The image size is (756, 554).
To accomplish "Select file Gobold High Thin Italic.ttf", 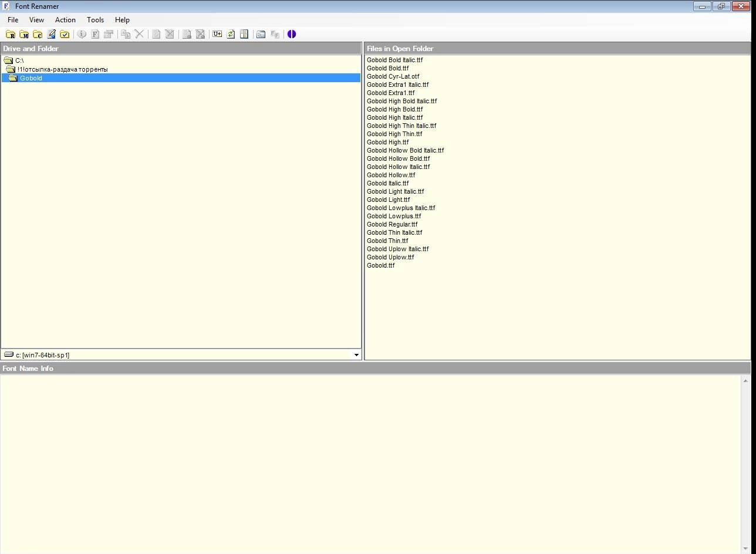I will point(401,126).
